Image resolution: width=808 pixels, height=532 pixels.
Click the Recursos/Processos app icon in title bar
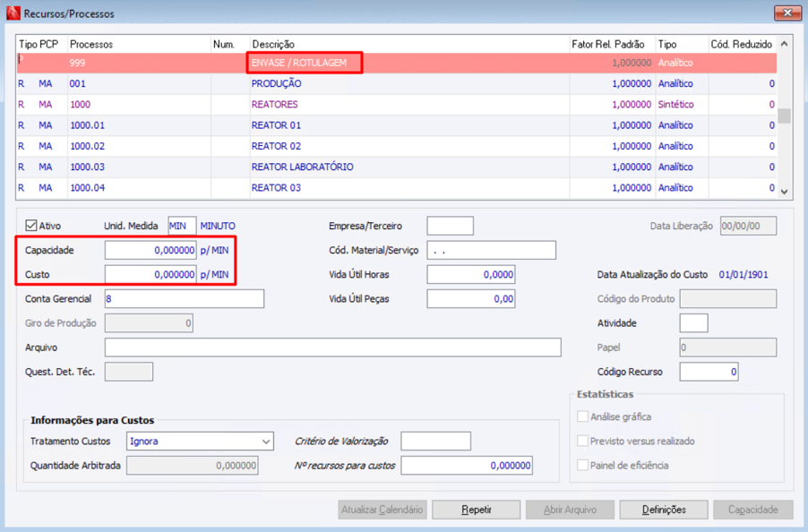click(x=13, y=13)
